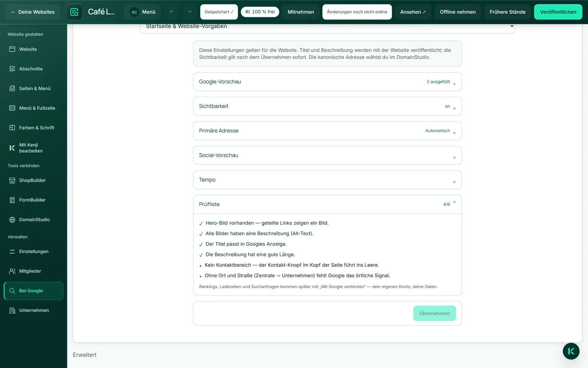
Task: Expand the Google-Vorschau section
Action: (327, 82)
